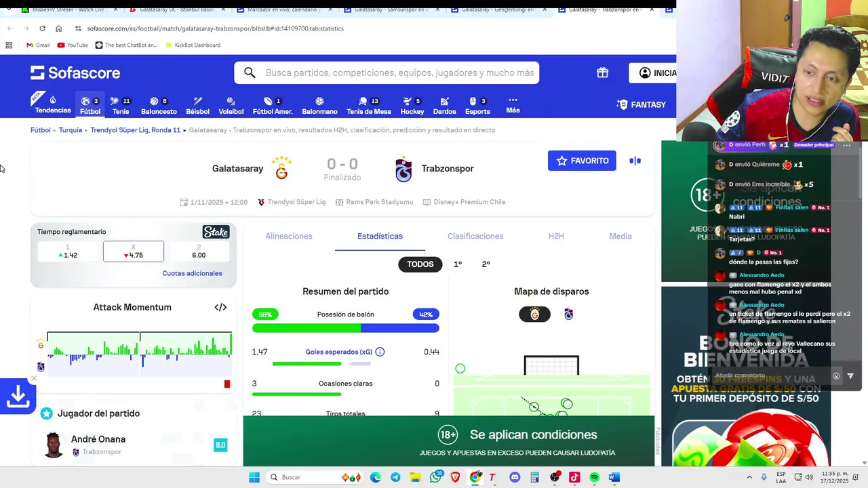
Task: Open the Hockey section
Action: [412, 104]
